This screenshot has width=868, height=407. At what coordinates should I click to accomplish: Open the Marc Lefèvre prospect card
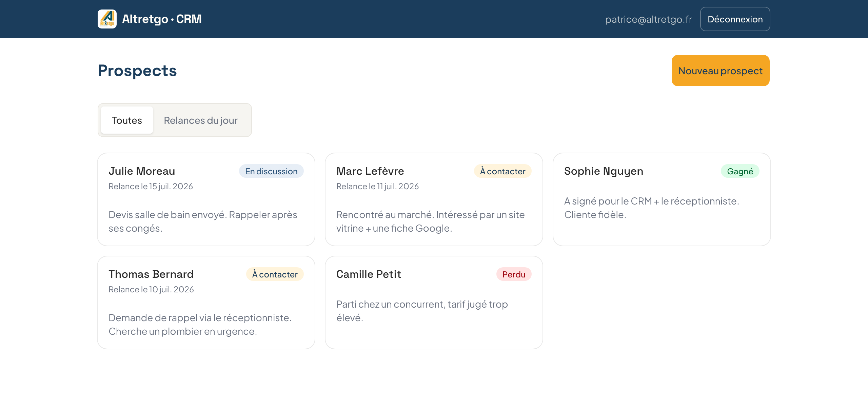[x=434, y=199]
